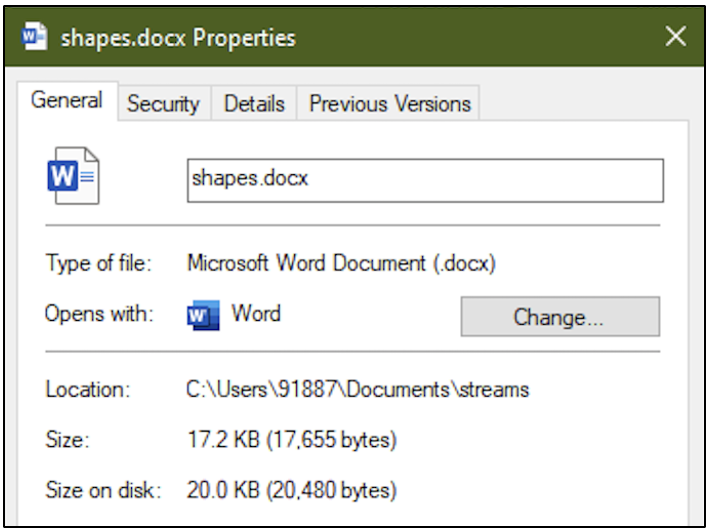Click the shapes.docx Properties window title
The height and width of the screenshot is (532, 712).
pyautogui.click(x=178, y=38)
